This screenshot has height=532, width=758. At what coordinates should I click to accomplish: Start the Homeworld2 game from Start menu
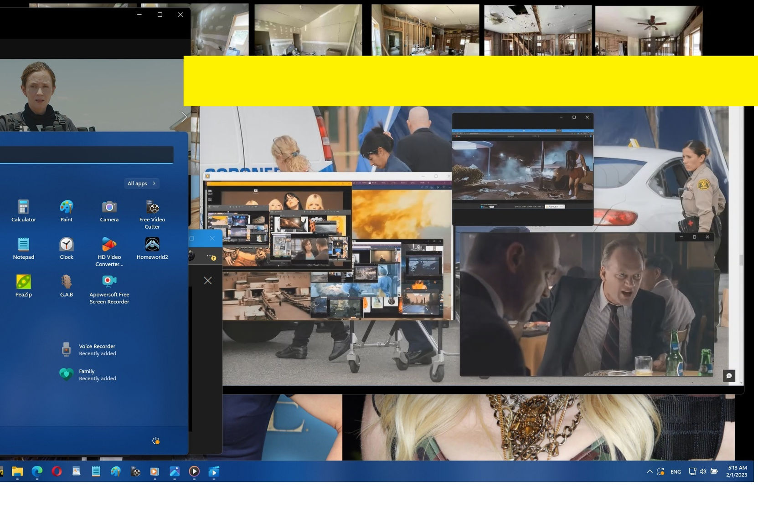pyautogui.click(x=152, y=249)
